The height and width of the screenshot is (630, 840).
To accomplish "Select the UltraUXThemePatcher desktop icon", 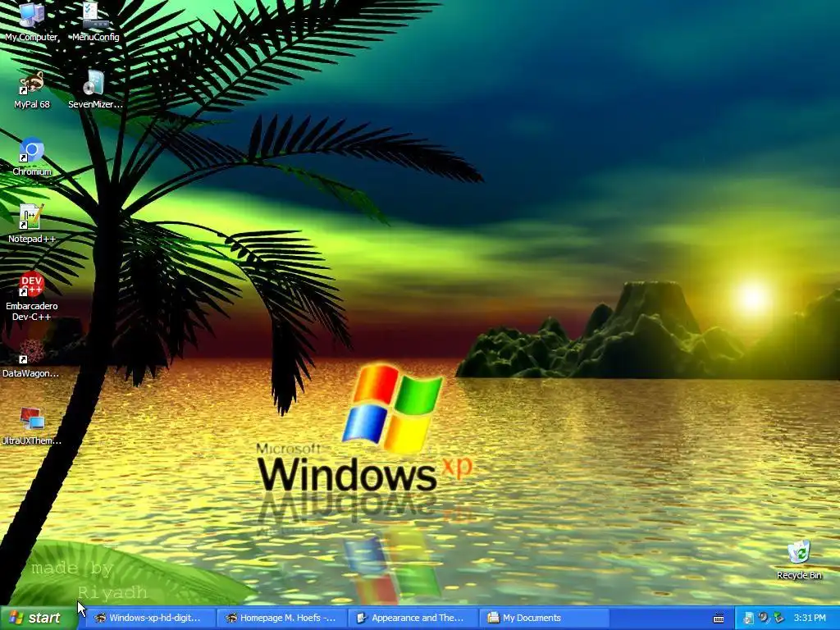I will [31, 426].
